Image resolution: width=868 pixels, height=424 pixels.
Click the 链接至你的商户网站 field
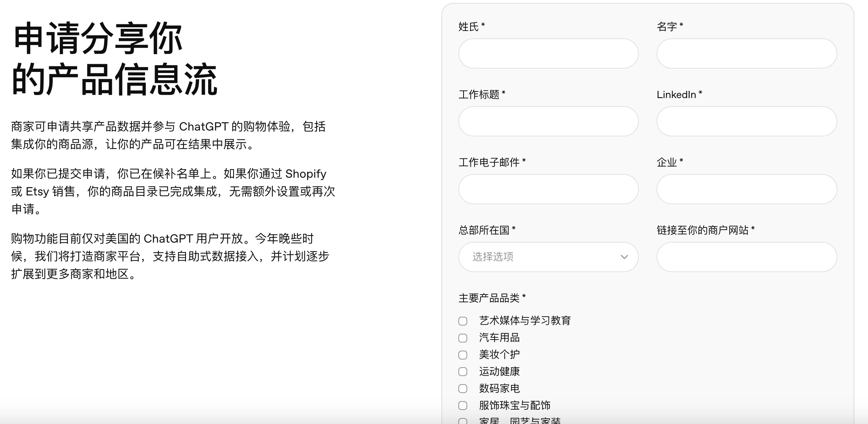click(747, 257)
